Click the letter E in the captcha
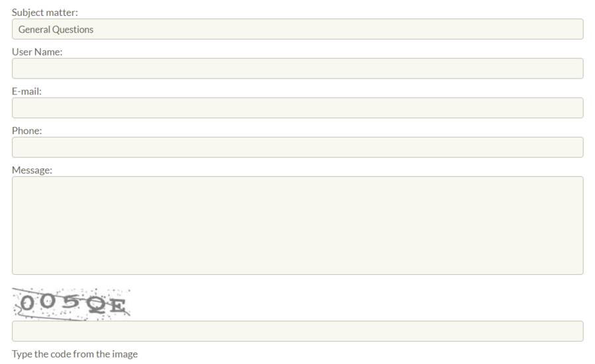This screenshot has height=364, width=595. (116, 306)
